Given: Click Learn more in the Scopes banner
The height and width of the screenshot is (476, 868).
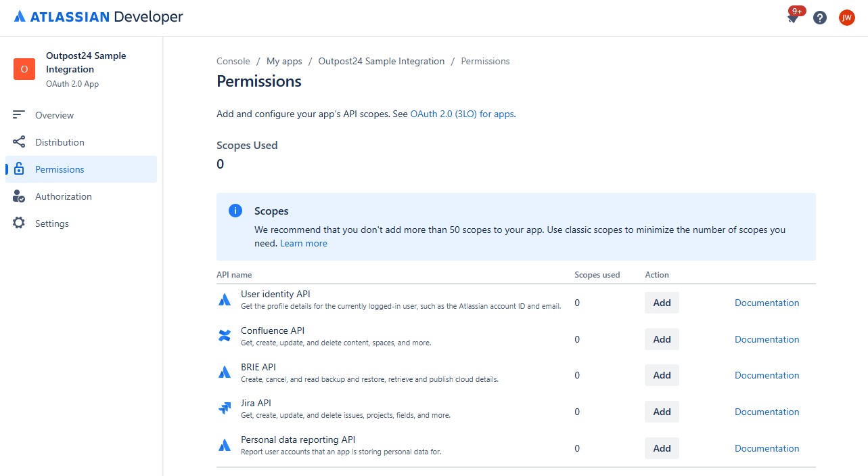Looking at the screenshot, I should tap(303, 243).
